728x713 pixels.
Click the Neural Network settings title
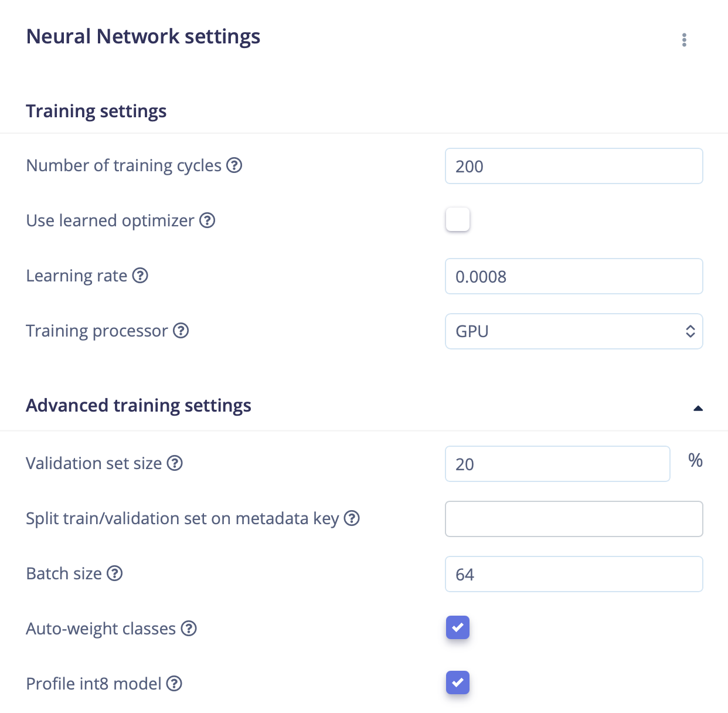pyautogui.click(x=142, y=36)
